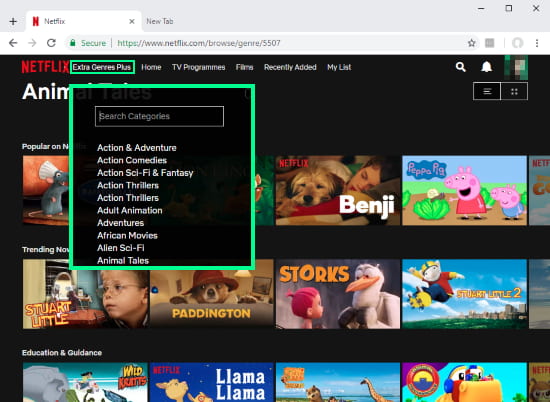Select Alien Sci-Fi category

point(121,248)
